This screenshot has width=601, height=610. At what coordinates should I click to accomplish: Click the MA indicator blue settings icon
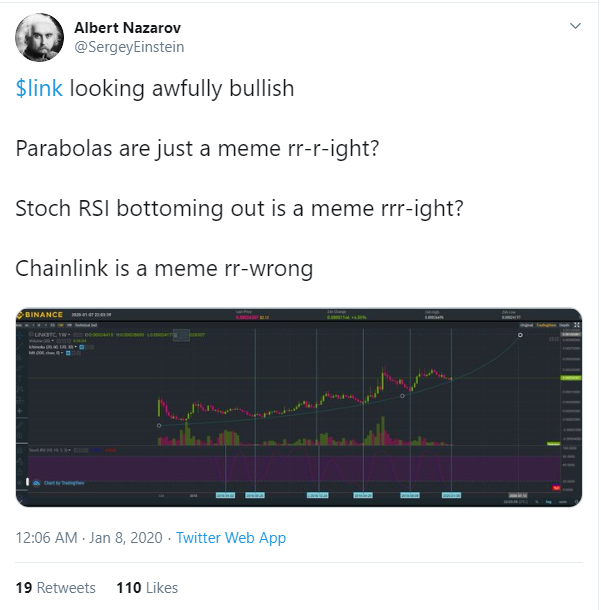coord(68,353)
